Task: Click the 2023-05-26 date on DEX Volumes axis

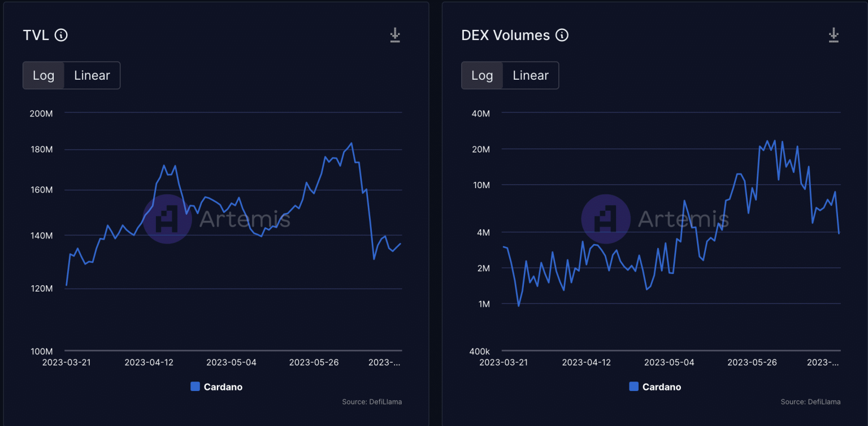Action: [752, 362]
